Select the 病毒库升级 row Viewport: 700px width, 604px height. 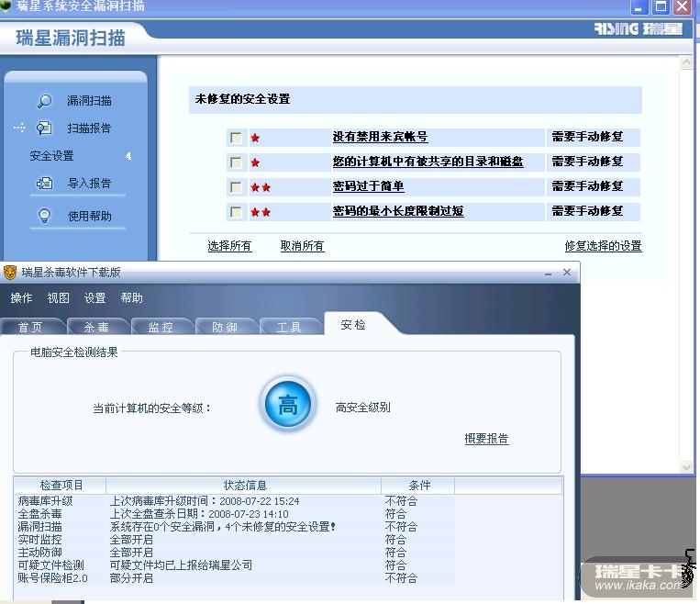pyautogui.click(x=236, y=501)
